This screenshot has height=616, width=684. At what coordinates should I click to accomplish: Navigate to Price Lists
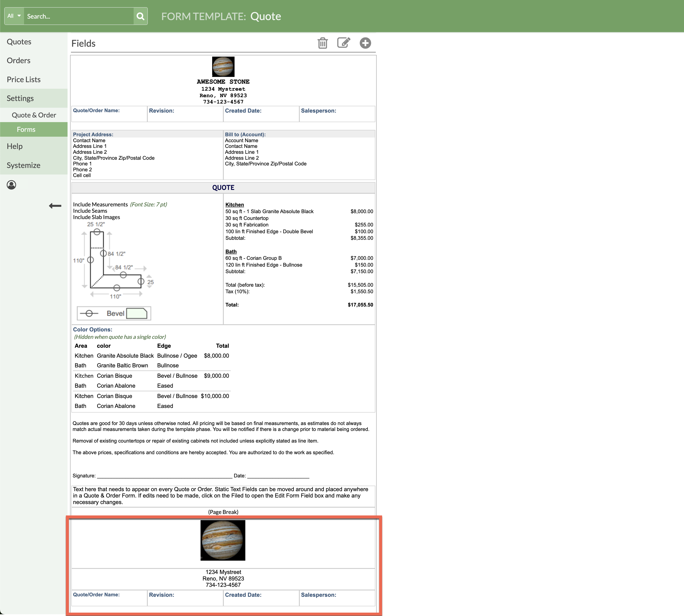(x=23, y=79)
